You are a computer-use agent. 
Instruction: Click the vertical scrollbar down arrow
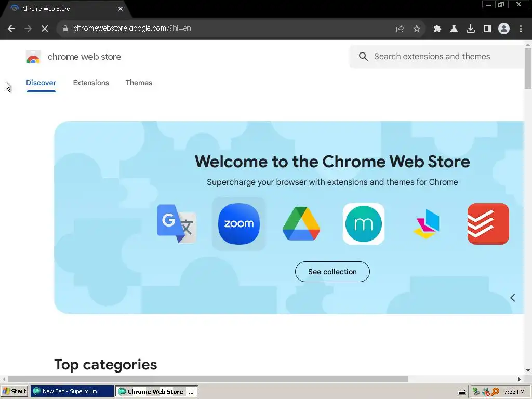[528, 370]
